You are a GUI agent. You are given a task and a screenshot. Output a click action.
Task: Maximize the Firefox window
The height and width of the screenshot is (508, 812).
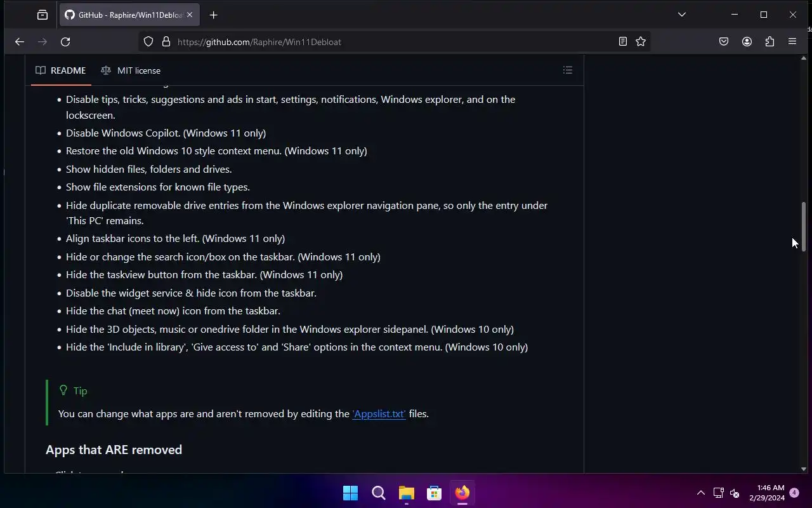click(764, 15)
